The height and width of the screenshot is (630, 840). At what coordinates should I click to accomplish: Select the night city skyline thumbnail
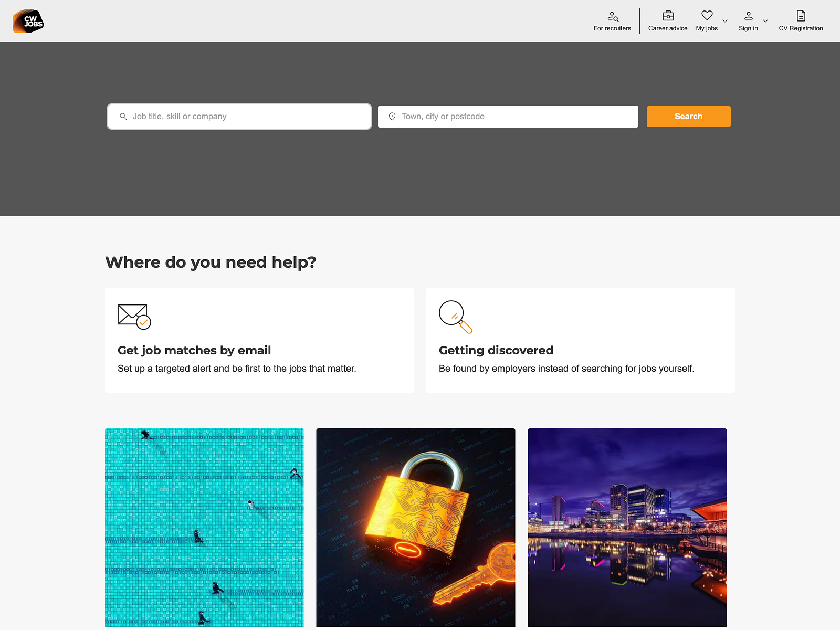coord(627,527)
